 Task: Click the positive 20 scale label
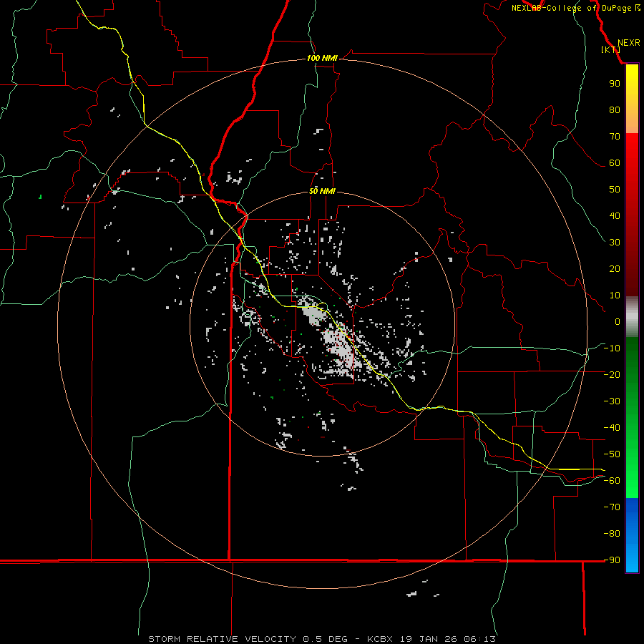pos(615,268)
